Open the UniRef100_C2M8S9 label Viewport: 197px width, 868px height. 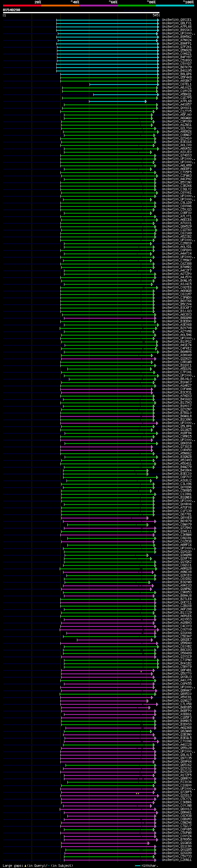[x=176, y=244]
